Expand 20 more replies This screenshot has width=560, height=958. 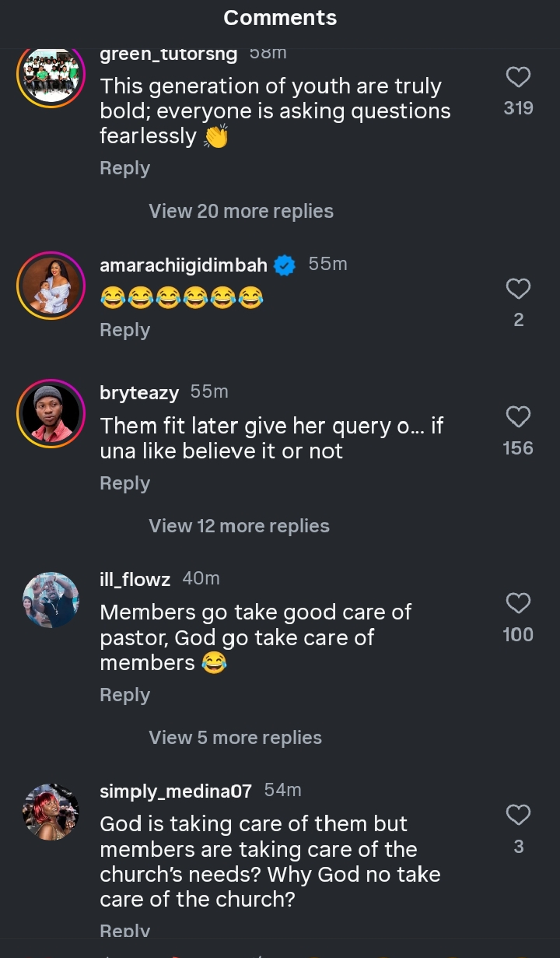[x=241, y=211]
